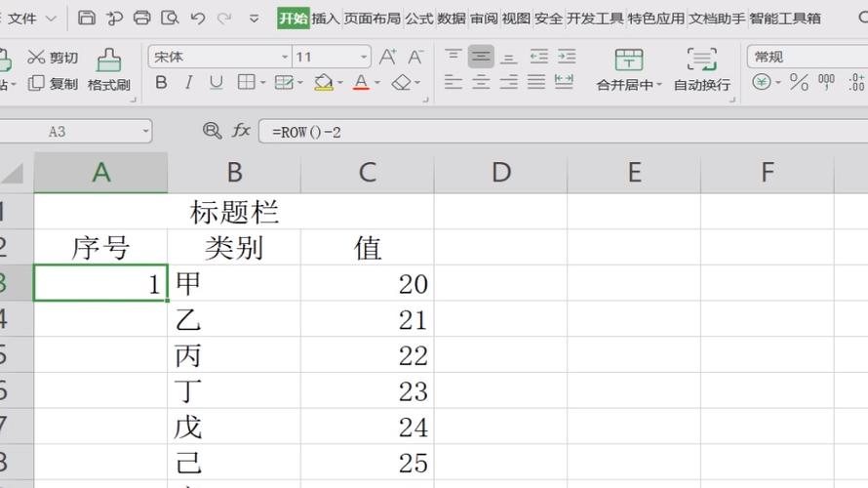Screen dimensions: 868x488
Task: Expand Merge and Center dropdown arrow
Action: (658, 85)
